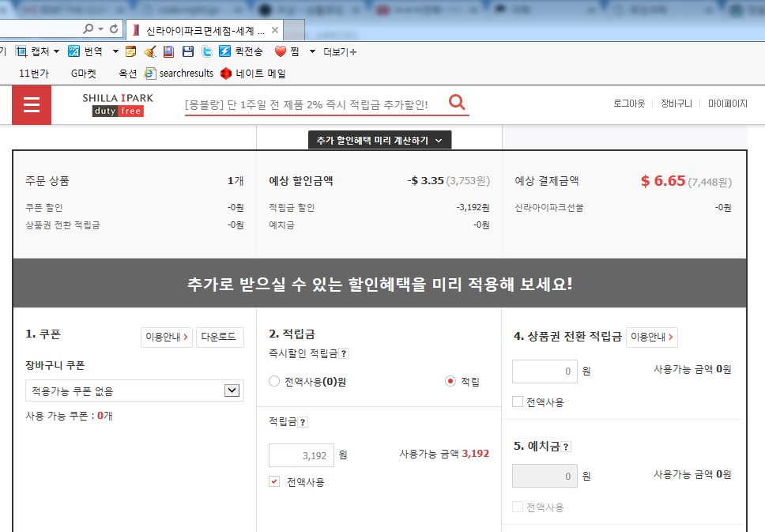Click the browser refresh arrow icon

tap(115, 29)
